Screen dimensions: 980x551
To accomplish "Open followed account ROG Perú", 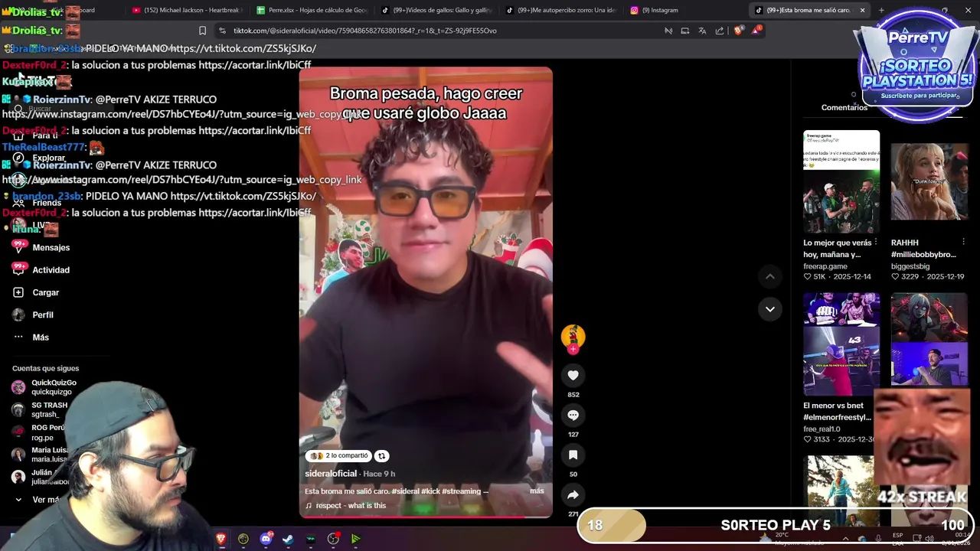I will (40, 432).
